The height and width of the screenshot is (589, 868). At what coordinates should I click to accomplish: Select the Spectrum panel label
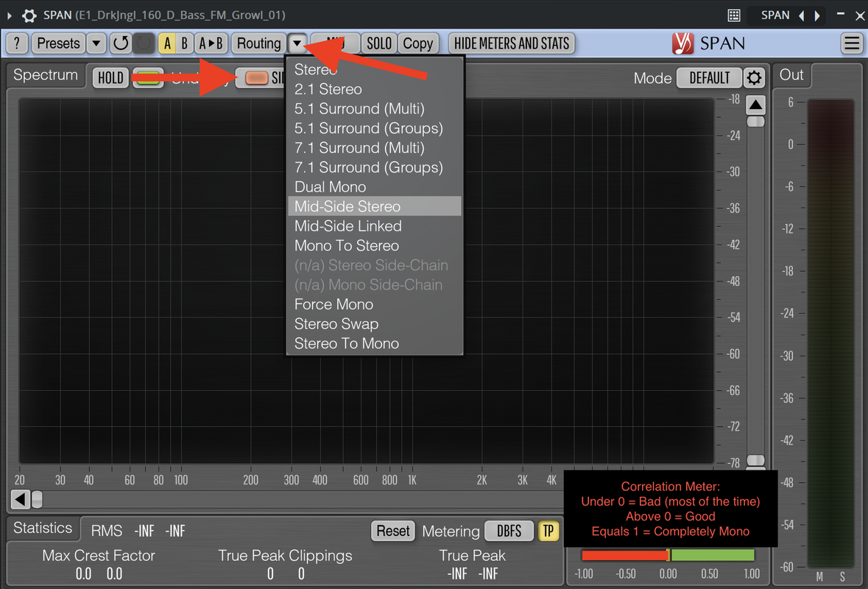pyautogui.click(x=46, y=75)
